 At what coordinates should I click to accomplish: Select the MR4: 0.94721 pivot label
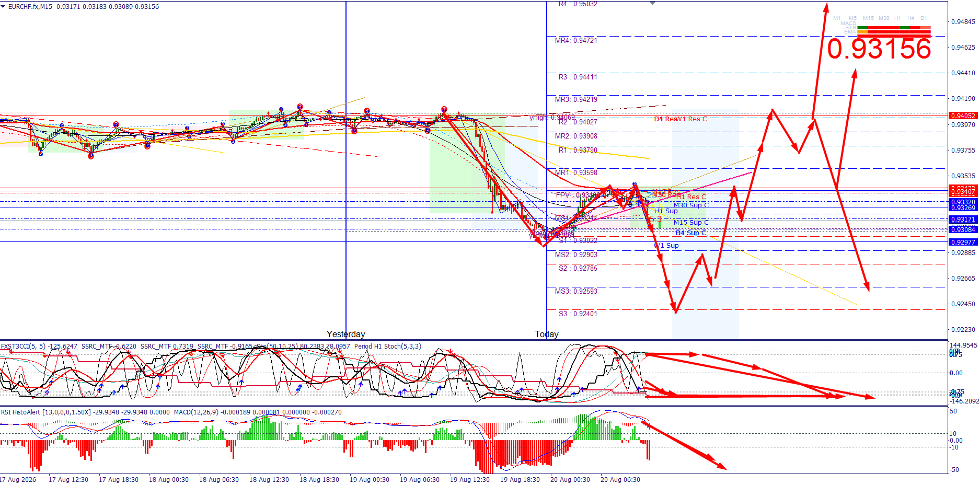pos(576,40)
